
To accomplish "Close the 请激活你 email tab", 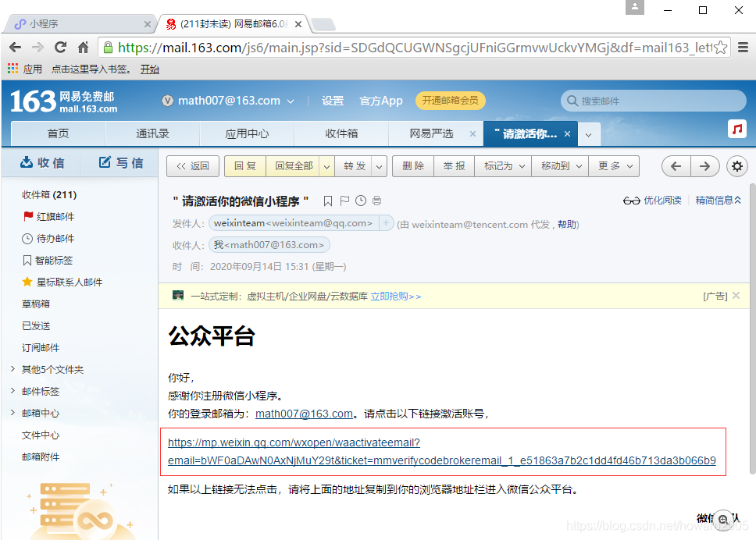I will click(568, 134).
